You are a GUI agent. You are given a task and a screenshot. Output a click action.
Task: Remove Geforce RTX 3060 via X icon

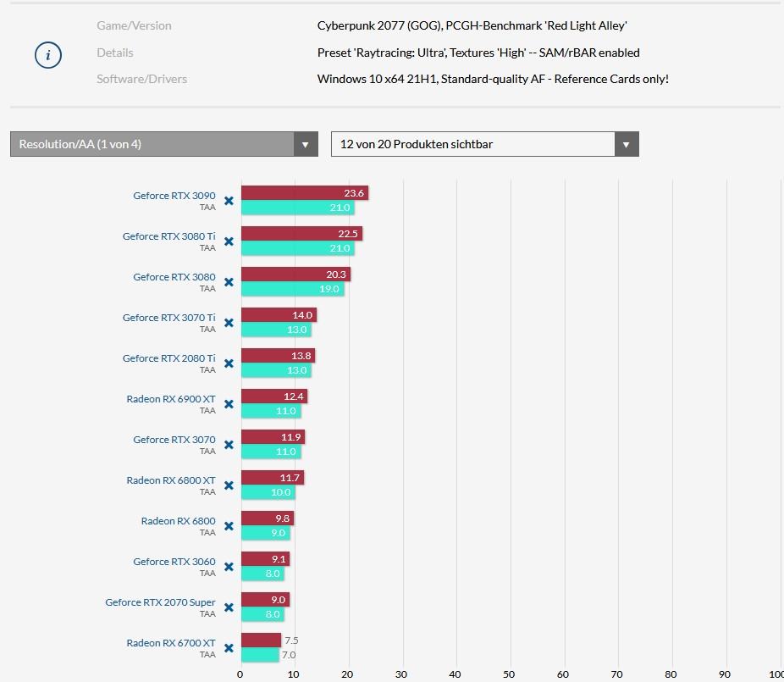[x=229, y=567]
